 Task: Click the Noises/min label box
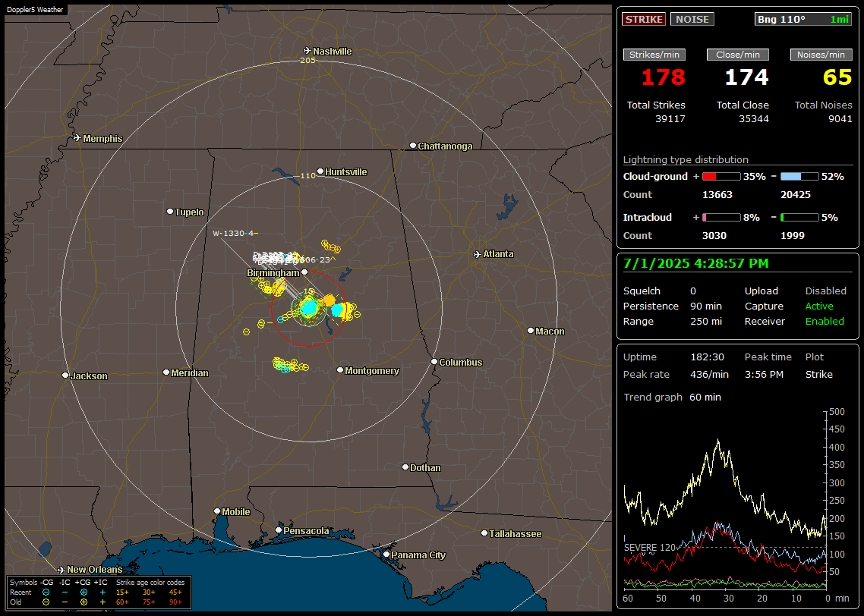[821, 55]
